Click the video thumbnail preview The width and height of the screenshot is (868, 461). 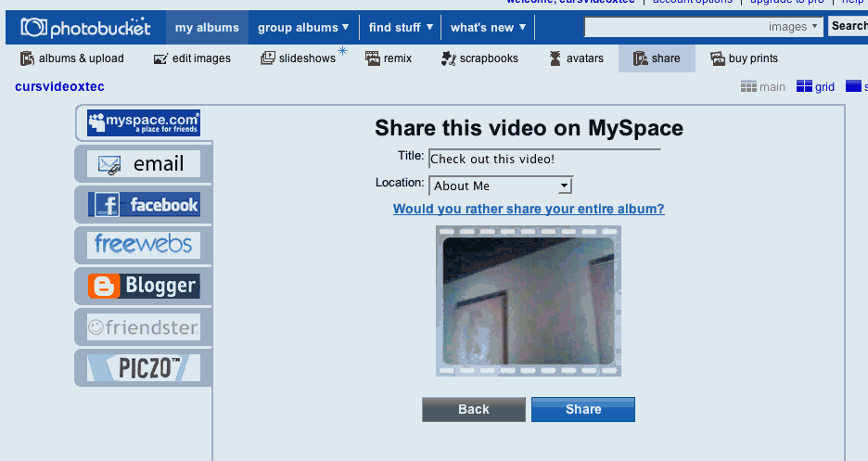[x=529, y=301]
